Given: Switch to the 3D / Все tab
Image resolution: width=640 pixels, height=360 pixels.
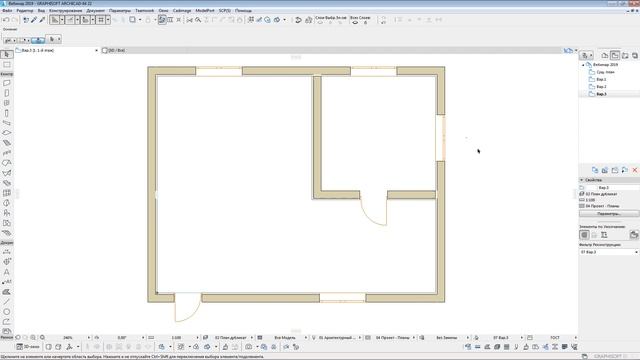Looking at the screenshot, I should coord(116,50).
